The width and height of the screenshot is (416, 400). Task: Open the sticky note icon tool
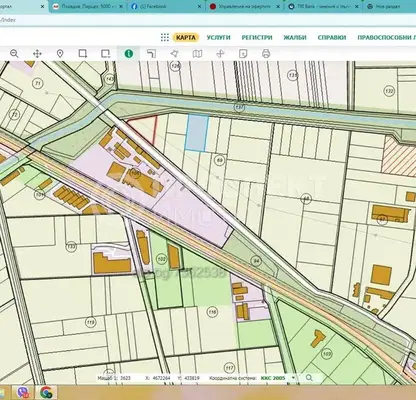click(x=243, y=54)
